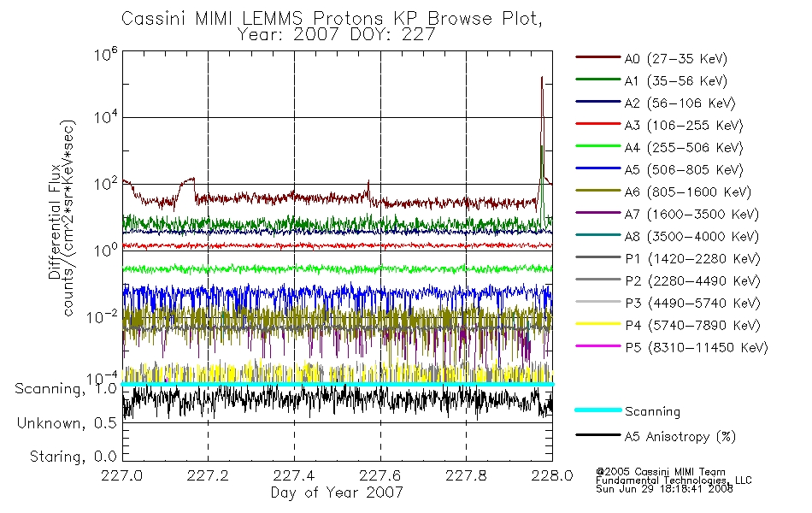The height and width of the screenshot is (513, 812).
Task: Click the A2 (56-106 KeV) legend label
Action: pyautogui.click(x=680, y=103)
